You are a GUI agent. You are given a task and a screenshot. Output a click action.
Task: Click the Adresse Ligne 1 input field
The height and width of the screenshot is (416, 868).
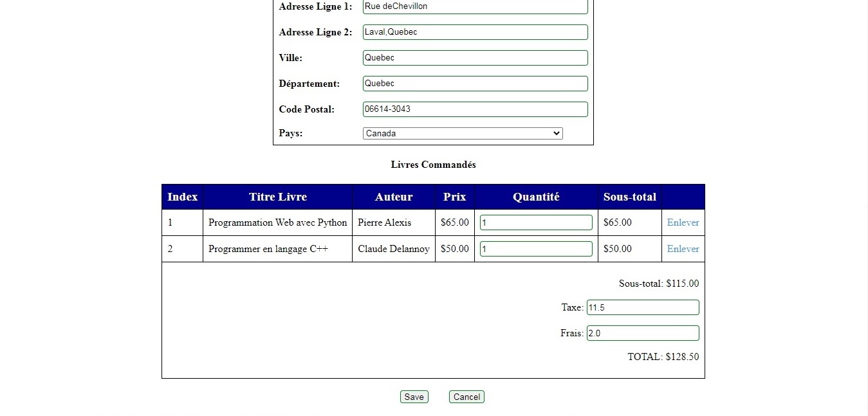pos(475,6)
